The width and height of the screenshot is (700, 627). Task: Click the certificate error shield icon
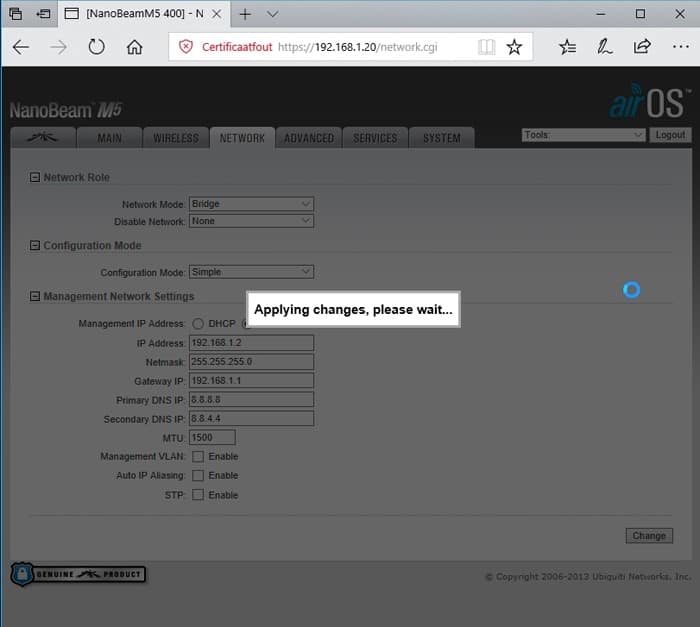tap(186, 46)
